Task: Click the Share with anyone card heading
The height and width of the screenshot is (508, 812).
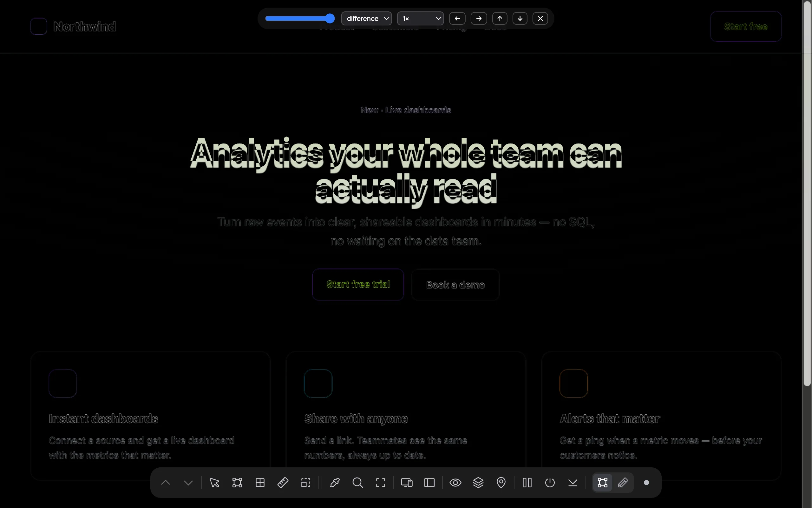Action: (356, 419)
